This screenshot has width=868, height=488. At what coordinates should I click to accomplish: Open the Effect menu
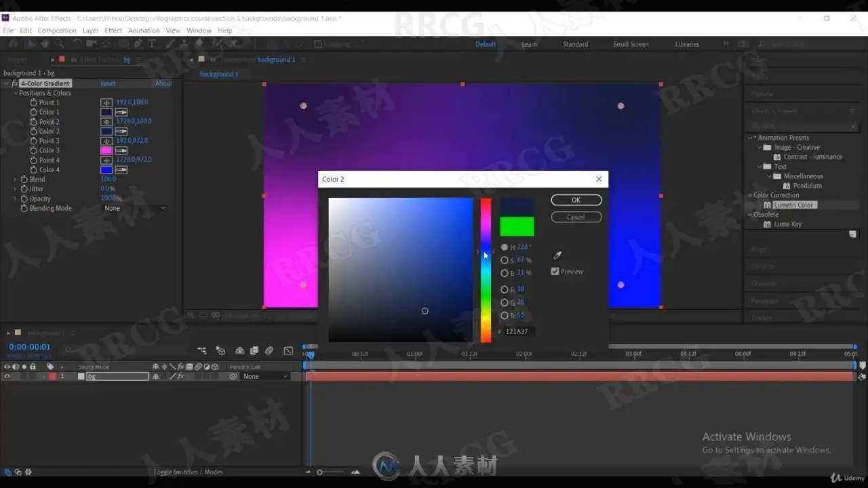pos(113,30)
